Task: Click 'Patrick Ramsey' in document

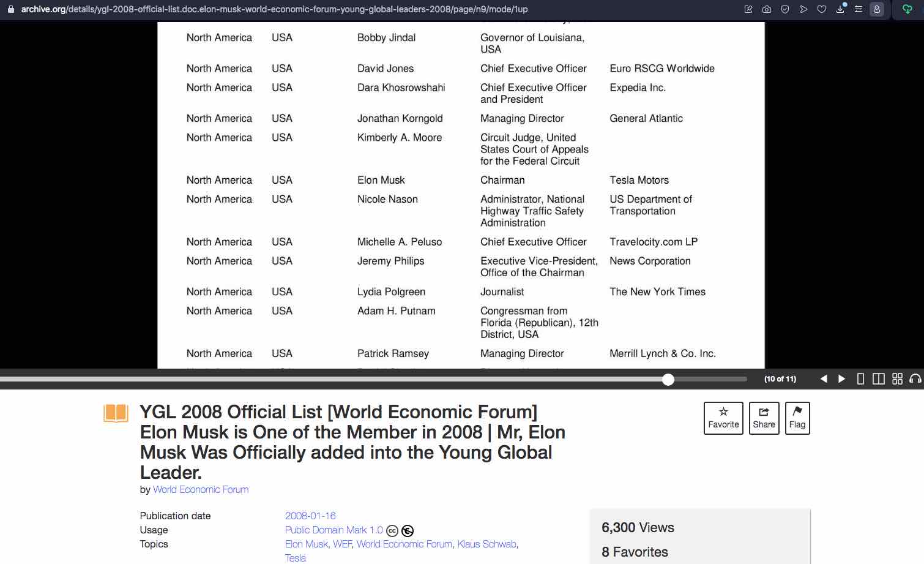Action: [393, 353]
